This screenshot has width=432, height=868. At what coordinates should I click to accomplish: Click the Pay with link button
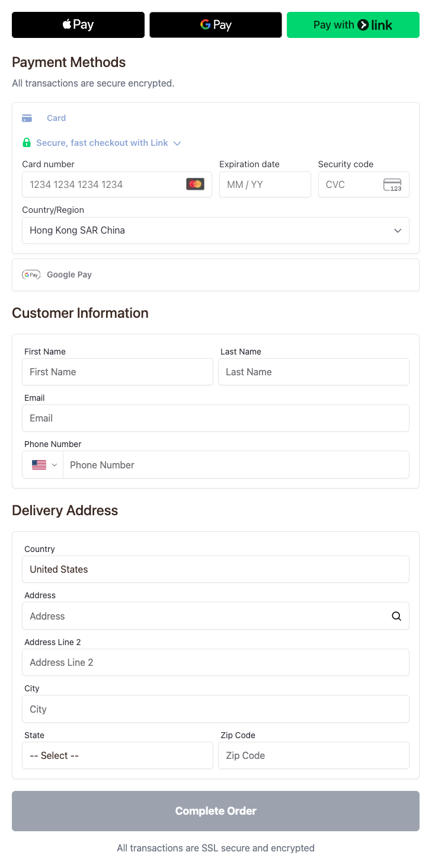point(353,25)
